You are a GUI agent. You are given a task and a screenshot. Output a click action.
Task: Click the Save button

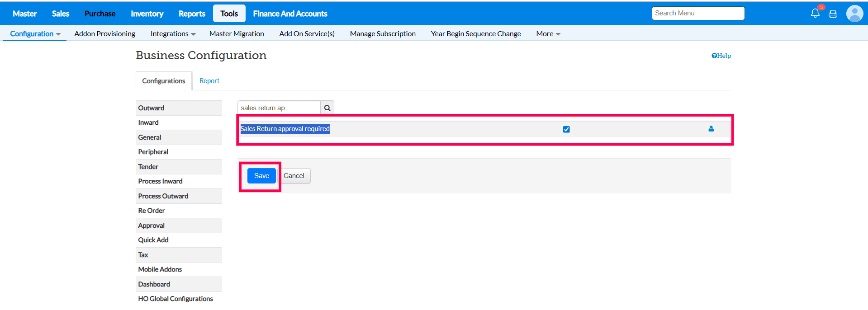tap(261, 176)
